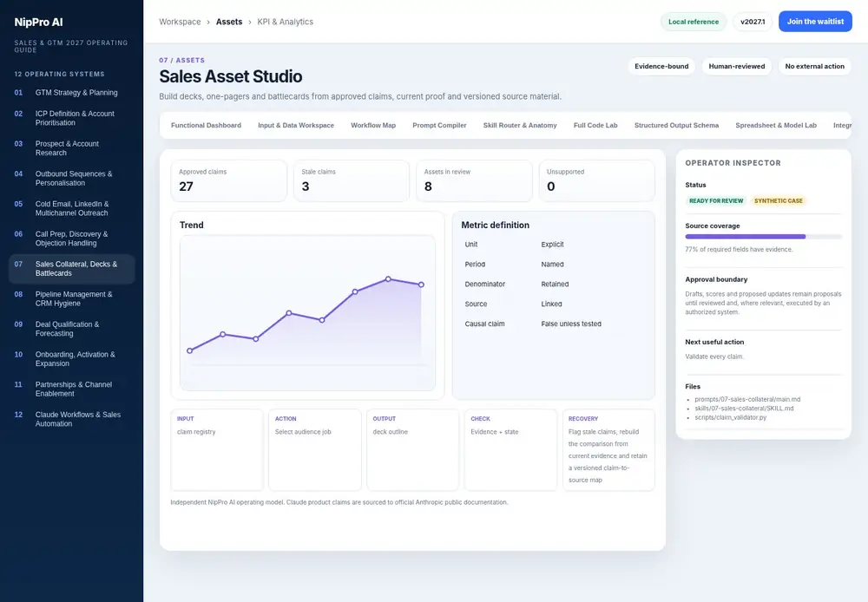Open Call Prep, Discovery & Objection Handling
The width and height of the screenshot is (868, 602).
click(x=71, y=239)
